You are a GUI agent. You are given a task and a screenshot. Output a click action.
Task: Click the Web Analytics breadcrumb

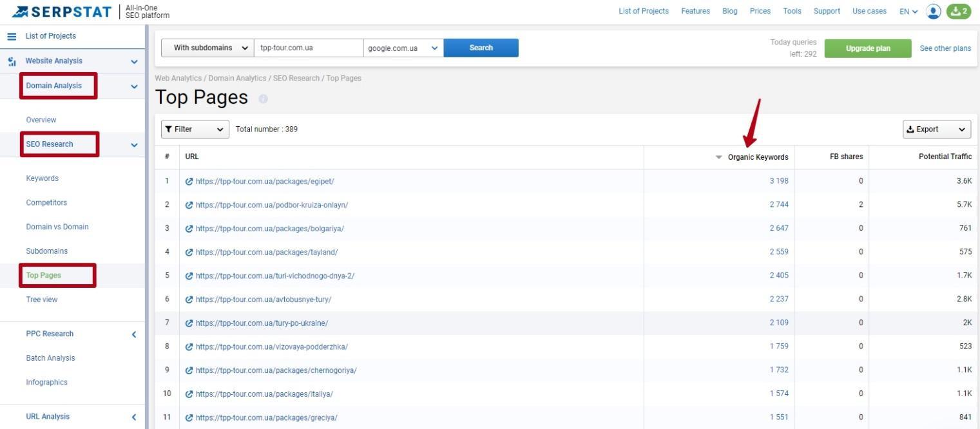pos(178,78)
